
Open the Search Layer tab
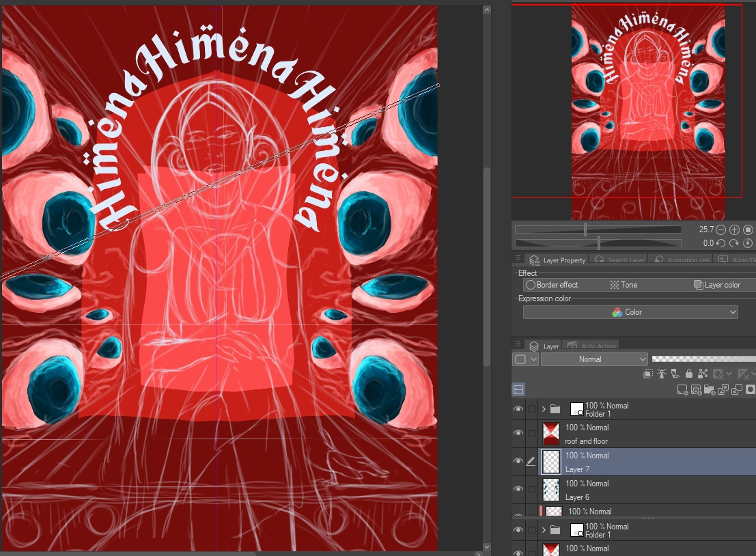pos(620,260)
